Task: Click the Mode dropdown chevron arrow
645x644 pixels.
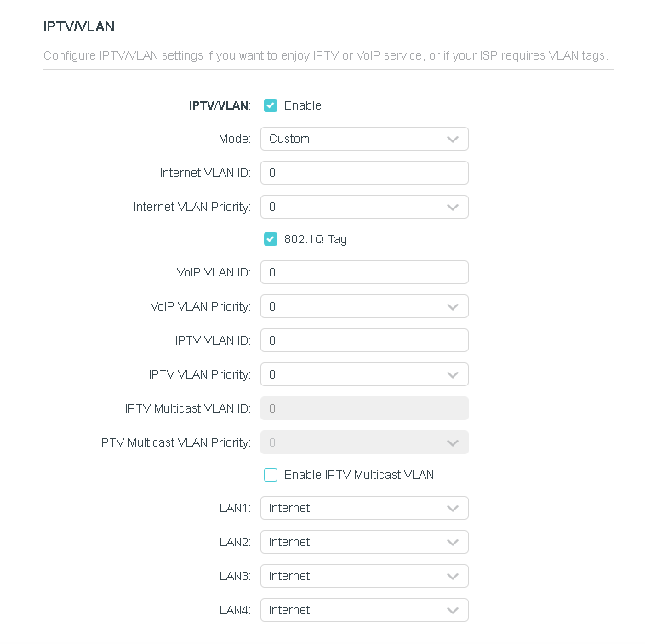Action: [x=453, y=139]
